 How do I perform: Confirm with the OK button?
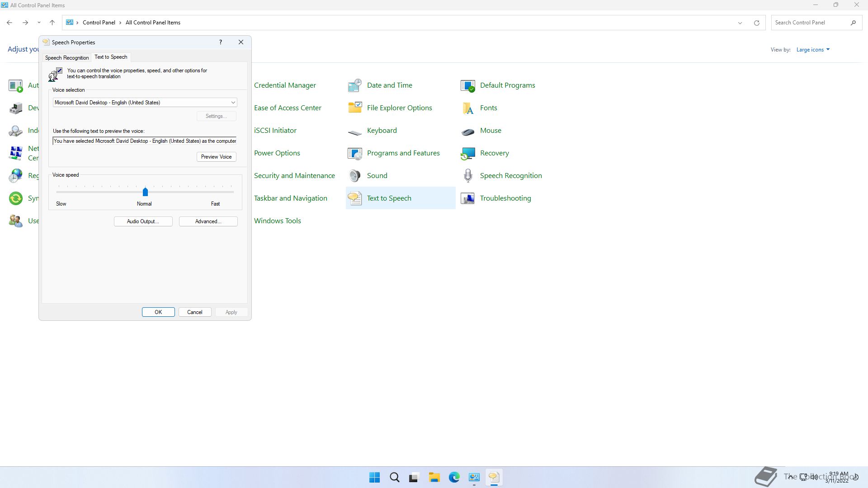[x=158, y=312]
